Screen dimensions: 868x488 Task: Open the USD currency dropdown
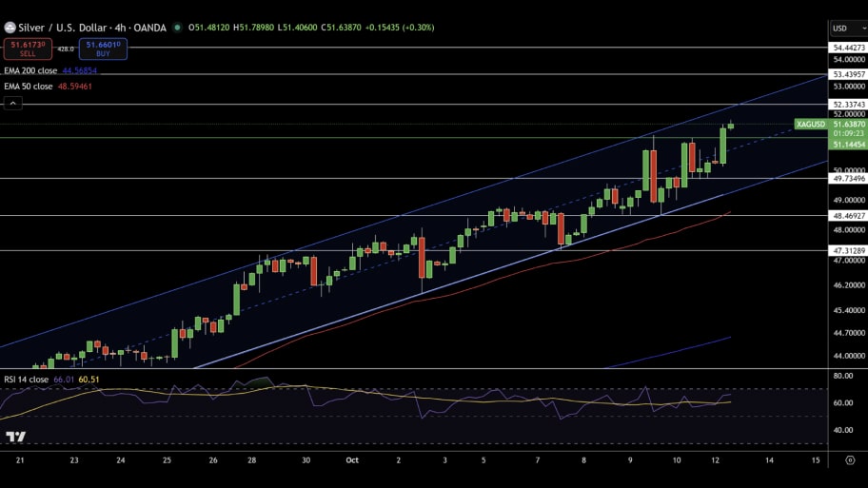(843, 28)
